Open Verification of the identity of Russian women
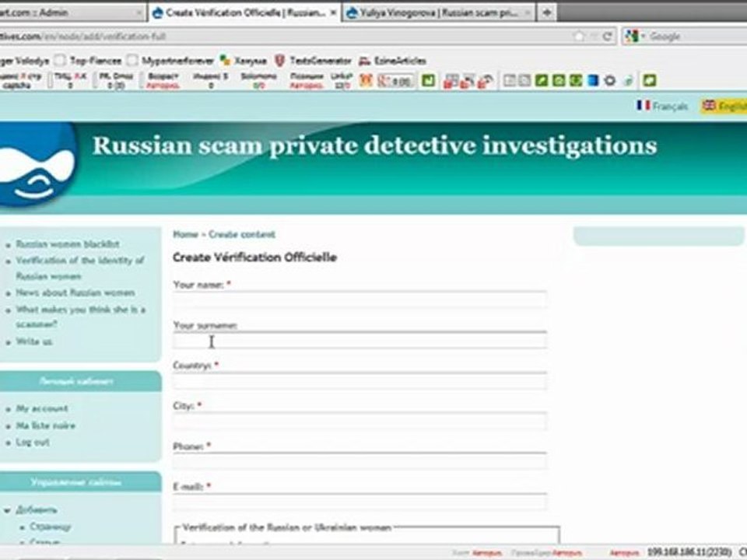The width and height of the screenshot is (747, 560). (79, 268)
